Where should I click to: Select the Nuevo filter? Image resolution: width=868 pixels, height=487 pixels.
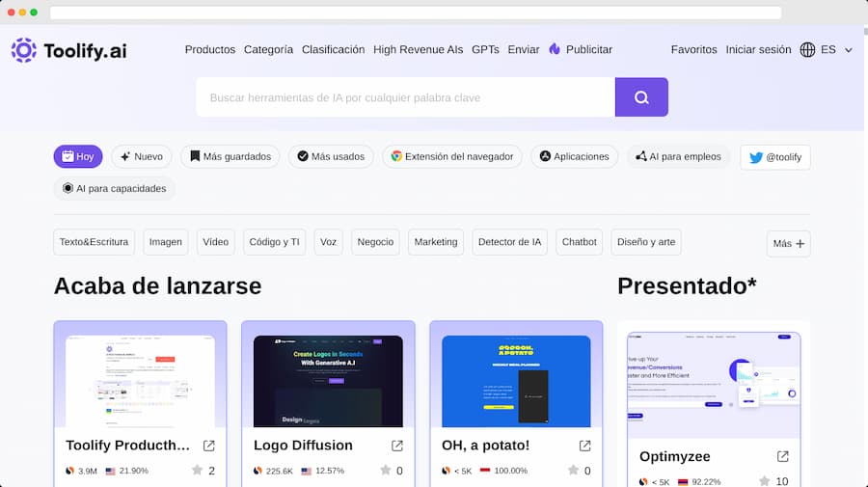(142, 156)
